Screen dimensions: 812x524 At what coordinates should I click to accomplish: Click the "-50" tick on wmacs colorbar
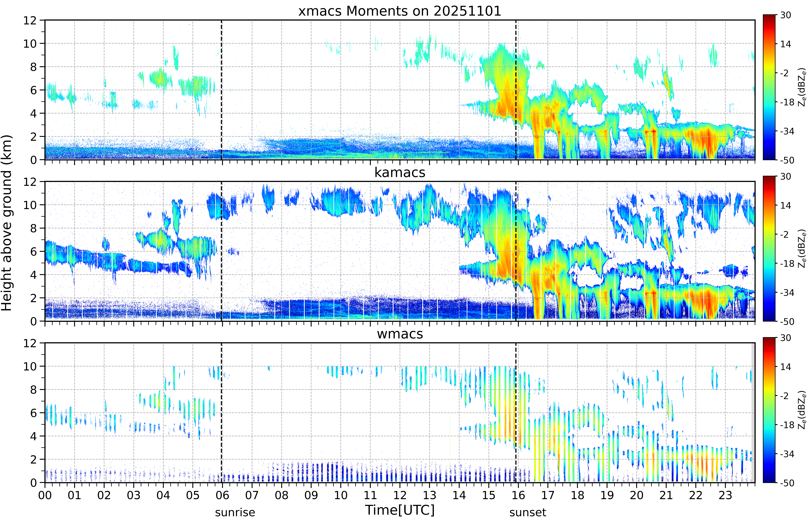787,483
